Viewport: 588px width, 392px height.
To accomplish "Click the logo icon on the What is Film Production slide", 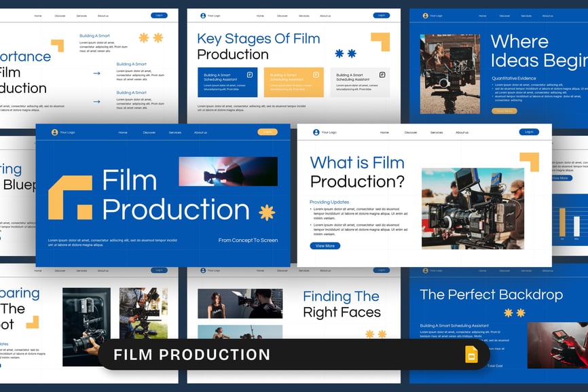I will 316,132.
